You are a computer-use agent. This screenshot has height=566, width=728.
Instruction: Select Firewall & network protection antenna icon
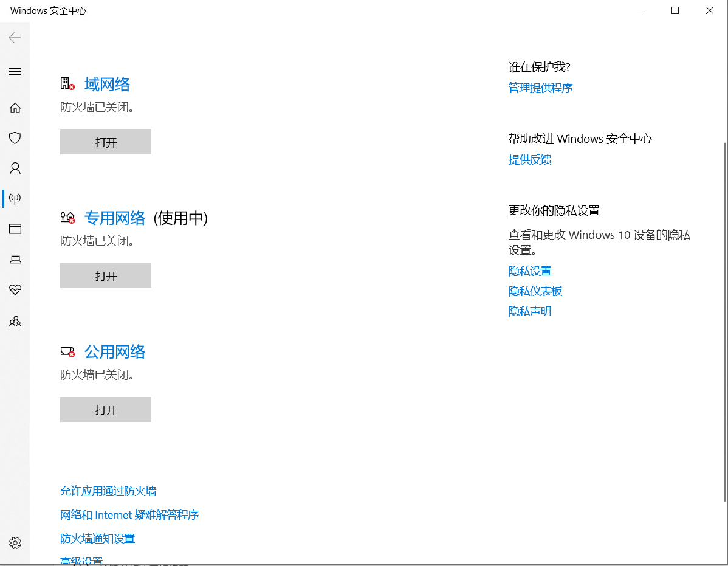pos(15,199)
